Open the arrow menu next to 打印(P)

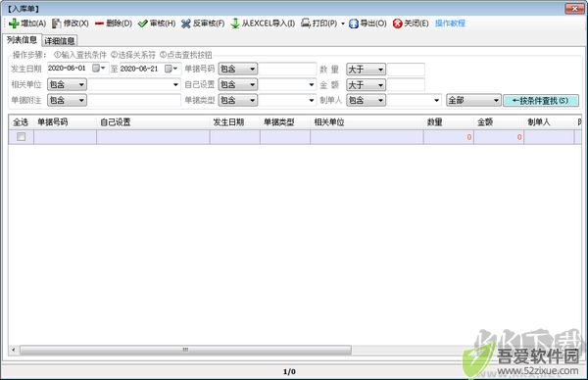tap(343, 24)
